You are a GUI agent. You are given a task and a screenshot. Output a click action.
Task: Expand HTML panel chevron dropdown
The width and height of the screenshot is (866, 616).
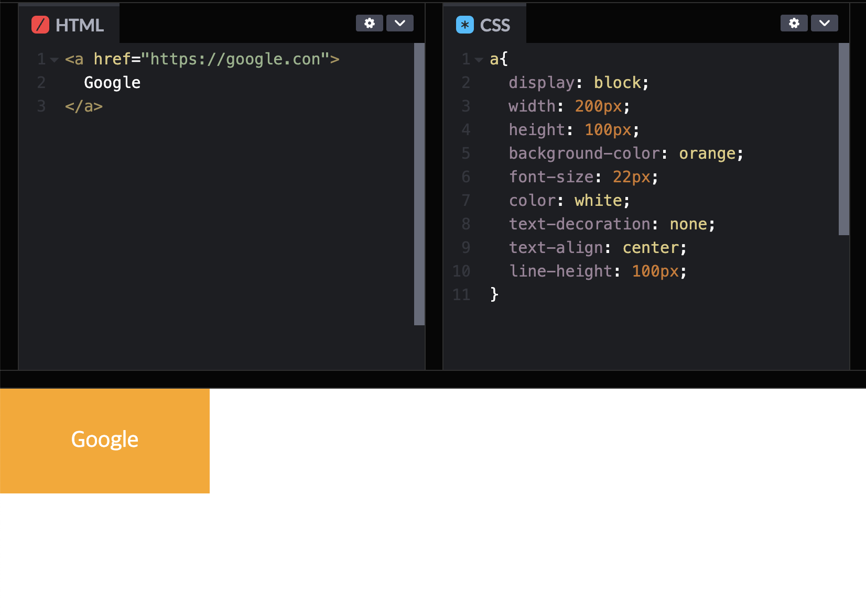pos(400,23)
